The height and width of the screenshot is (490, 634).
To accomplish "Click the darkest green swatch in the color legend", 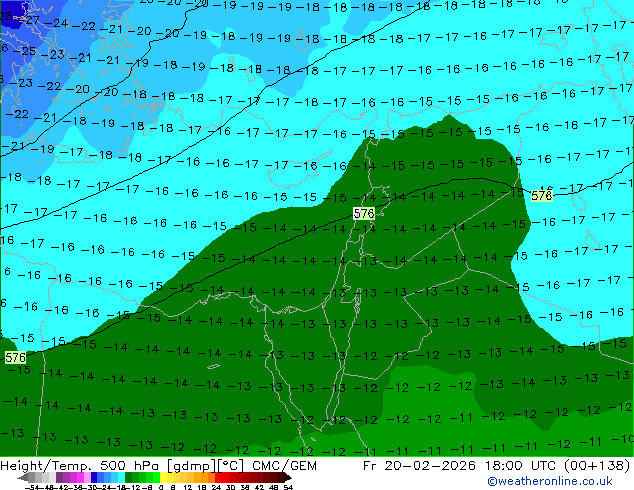I will [129, 477].
